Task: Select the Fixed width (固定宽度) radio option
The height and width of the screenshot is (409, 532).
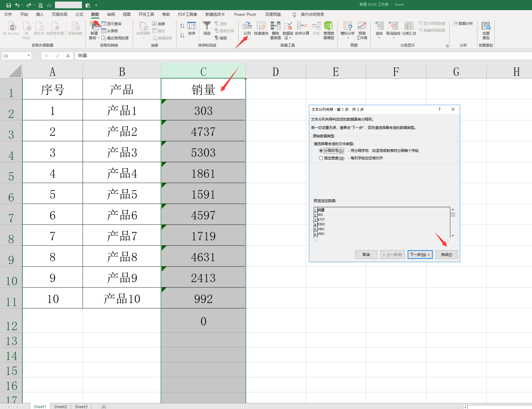Action: click(321, 158)
